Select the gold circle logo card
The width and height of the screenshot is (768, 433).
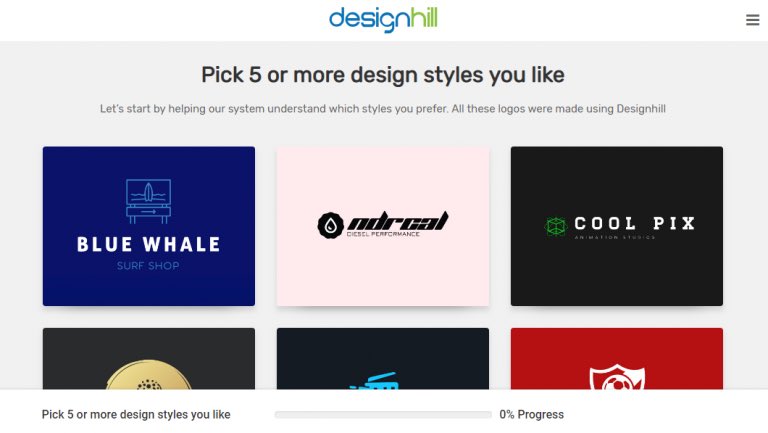click(149, 359)
